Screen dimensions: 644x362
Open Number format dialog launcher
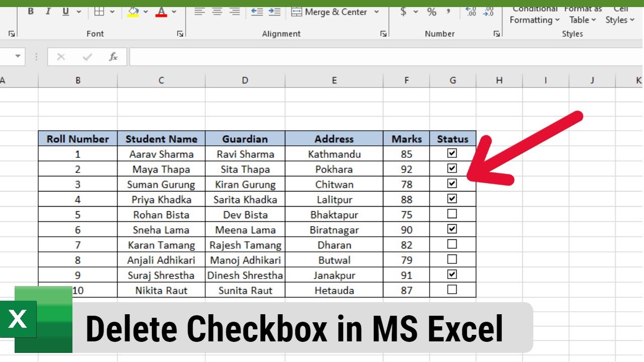point(497,34)
